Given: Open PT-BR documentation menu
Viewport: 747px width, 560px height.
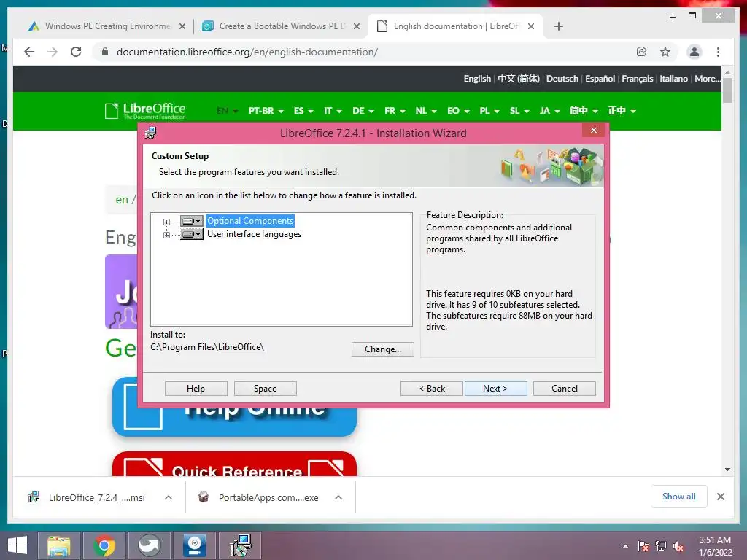Looking at the screenshot, I should [266, 111].
